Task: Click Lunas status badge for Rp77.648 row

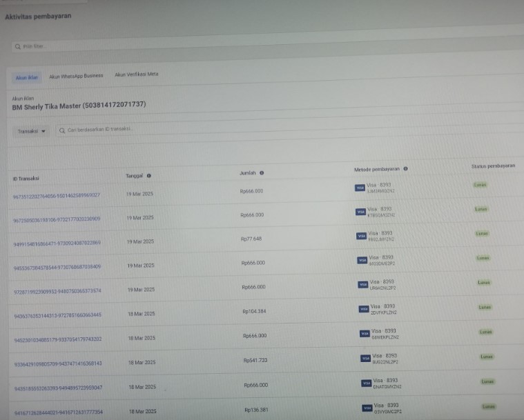Action: 483,233
